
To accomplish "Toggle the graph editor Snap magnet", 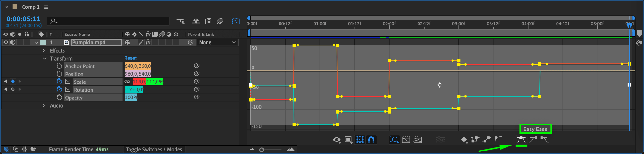I will pos(371,140).
